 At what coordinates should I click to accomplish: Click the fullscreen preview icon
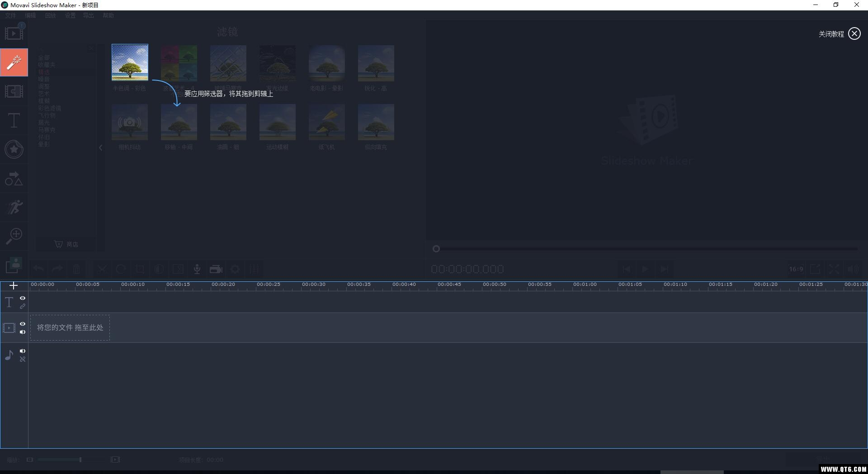(x=834, y=269)
